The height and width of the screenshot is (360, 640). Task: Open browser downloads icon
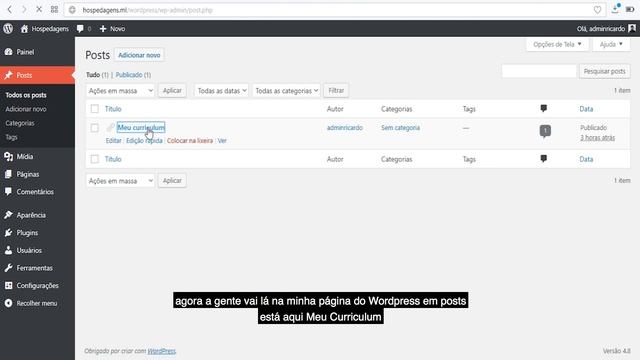[x=615, y=9]
